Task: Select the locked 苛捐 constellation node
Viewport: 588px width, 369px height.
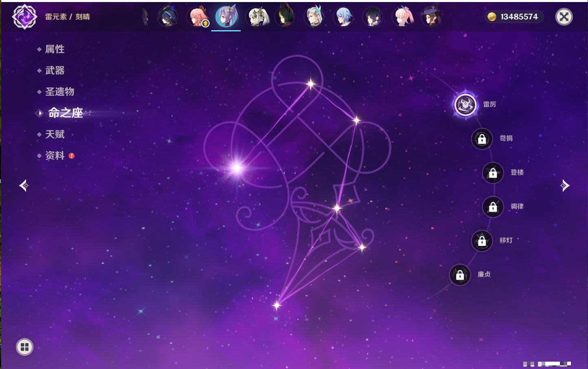Action: pyautogui.click(x=482, y=139)
